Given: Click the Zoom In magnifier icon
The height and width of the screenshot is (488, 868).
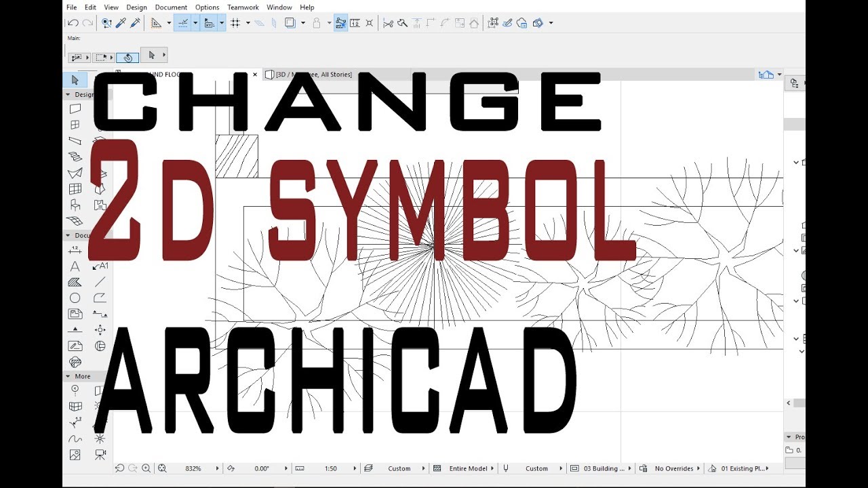Looking at the screenshot, I should point(146,468).
